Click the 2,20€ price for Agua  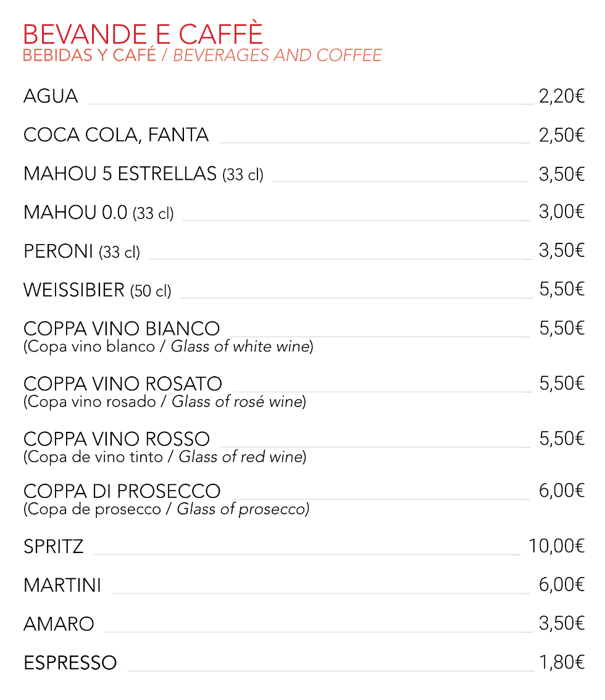point(561,96)
